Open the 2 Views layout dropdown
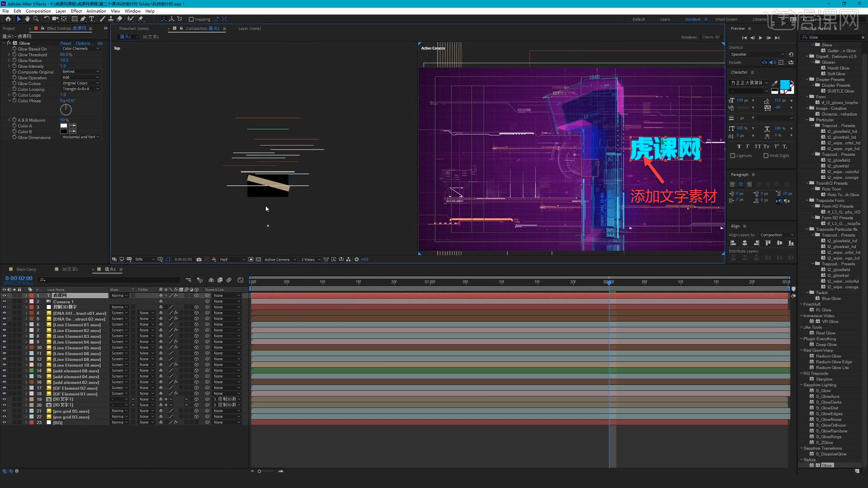This screenshot has width=868, height=488. point(311,259)
